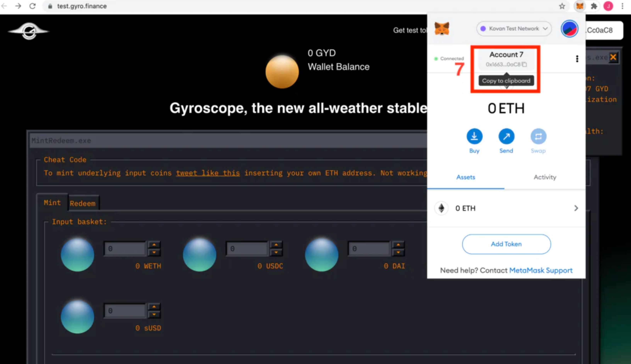The image size is (631, 364).
Task: Click the '0 GYD' wallet balance text
Action: pos(322,53)
